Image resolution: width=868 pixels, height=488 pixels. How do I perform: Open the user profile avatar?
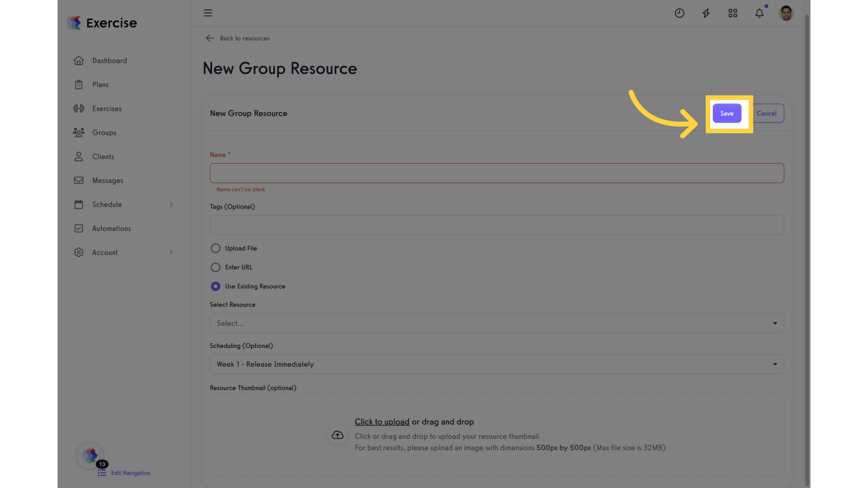pos(786,13)
